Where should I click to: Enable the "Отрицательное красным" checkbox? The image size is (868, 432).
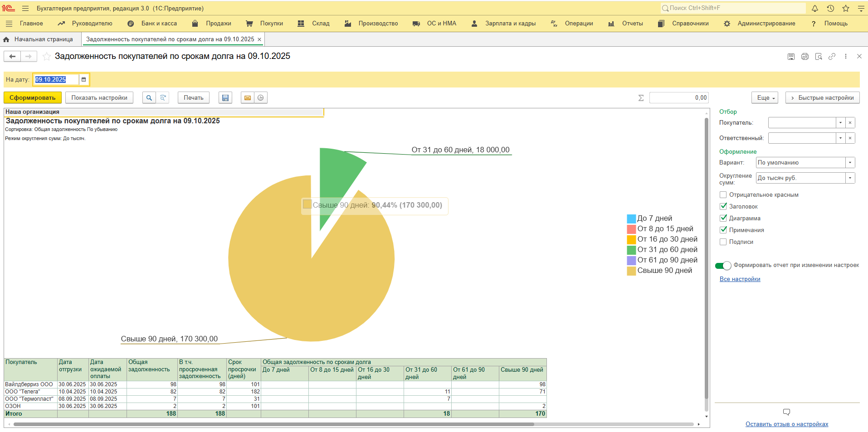[x=723, y=195]
